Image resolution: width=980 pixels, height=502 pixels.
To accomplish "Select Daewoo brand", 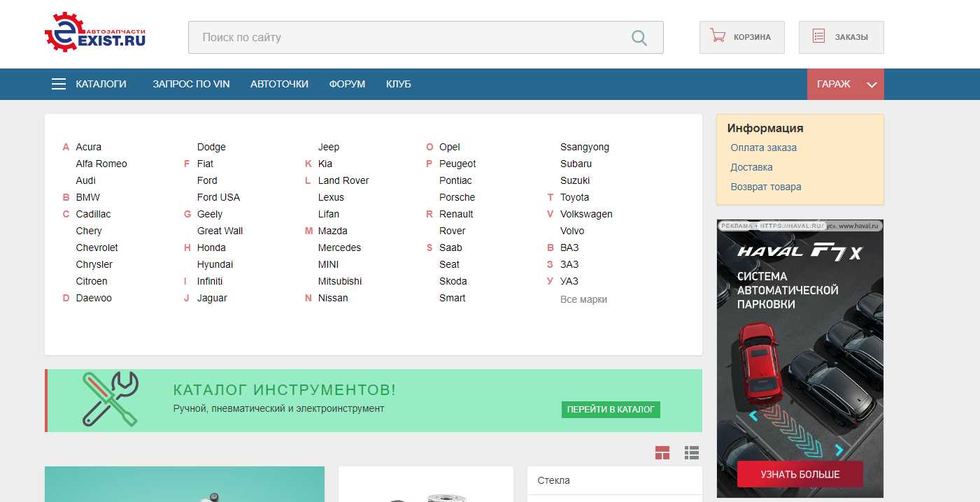I will tap(94, 298).
